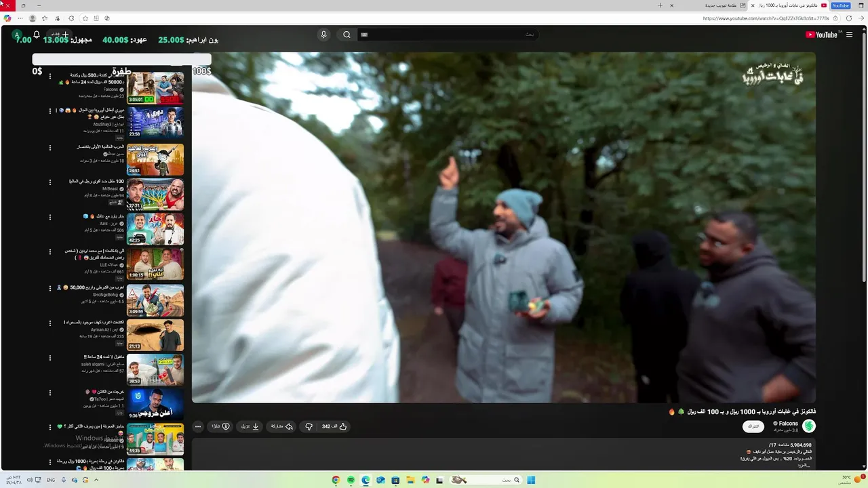Open options menu for Ayman Az video
The image size is (868, 488).
click(50, 323)
